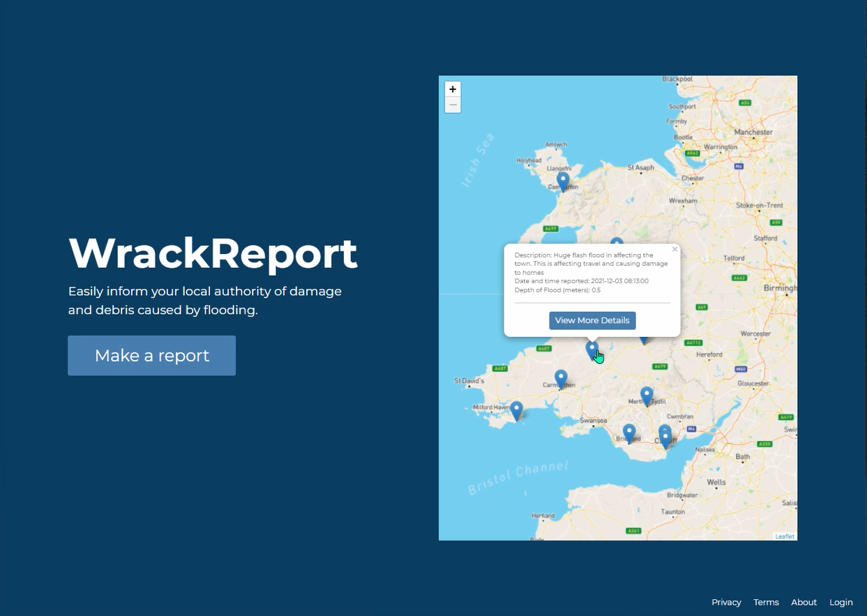Open the Login page

[840, 602]
